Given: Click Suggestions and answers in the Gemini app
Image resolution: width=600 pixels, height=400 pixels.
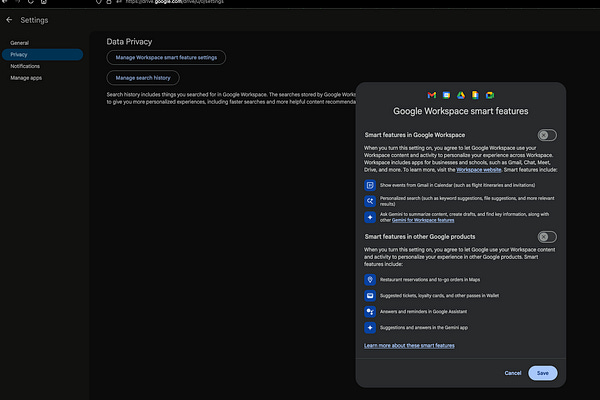Looking at the screenshot, I should (x=424, y=328).
